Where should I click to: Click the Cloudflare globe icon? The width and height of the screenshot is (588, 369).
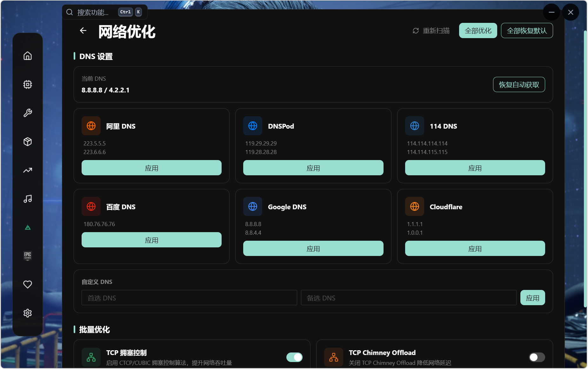click(x=415, y=206)
